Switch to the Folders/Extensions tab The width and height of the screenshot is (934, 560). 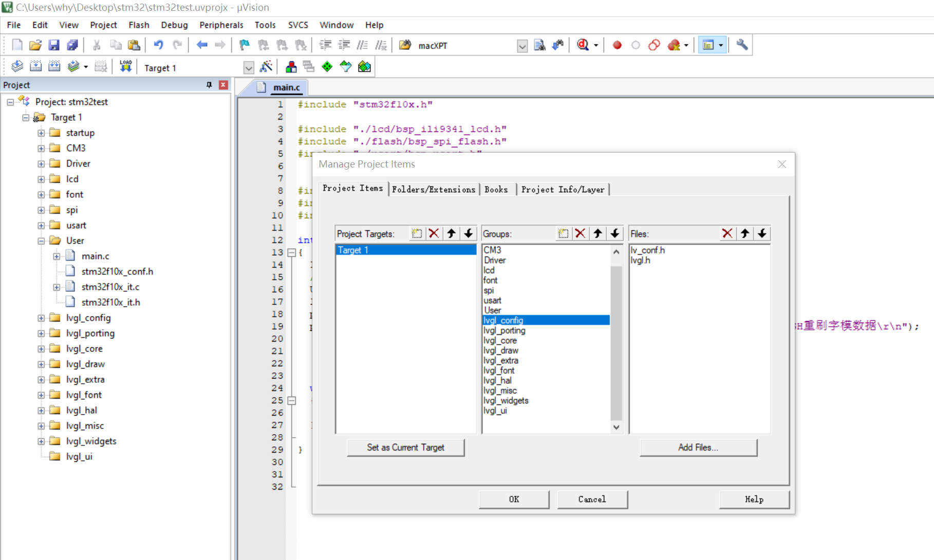click(x=433, y=190)
